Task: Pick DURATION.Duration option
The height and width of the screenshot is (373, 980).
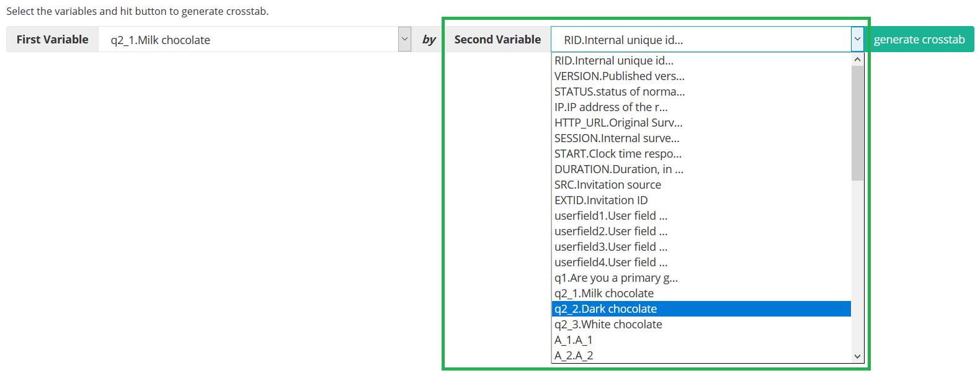Action: (x=618, y=169)
